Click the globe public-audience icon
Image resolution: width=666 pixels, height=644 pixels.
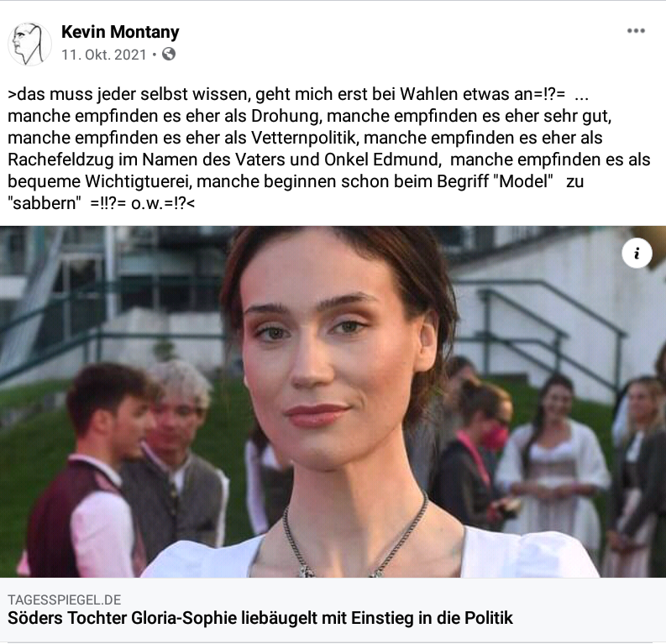(x=169, y=55)
